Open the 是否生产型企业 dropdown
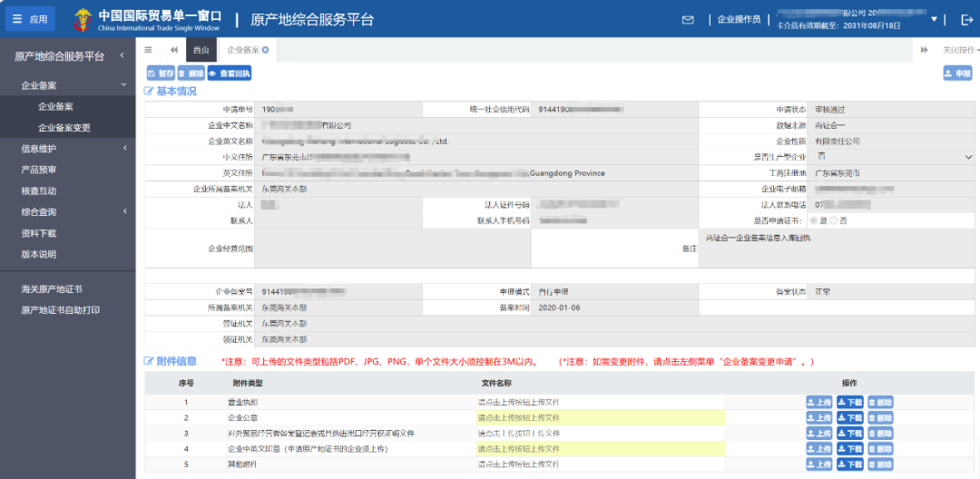The image size is (980, 479). [893, 157]
